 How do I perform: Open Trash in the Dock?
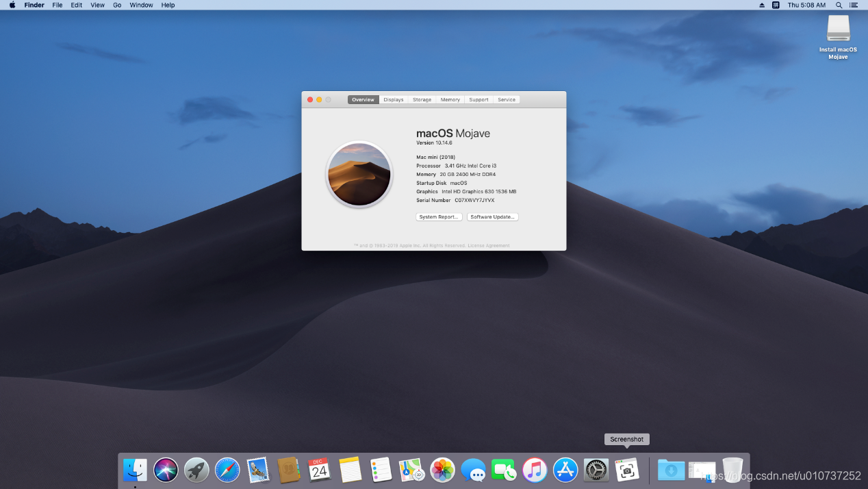[x=732, y=470]
